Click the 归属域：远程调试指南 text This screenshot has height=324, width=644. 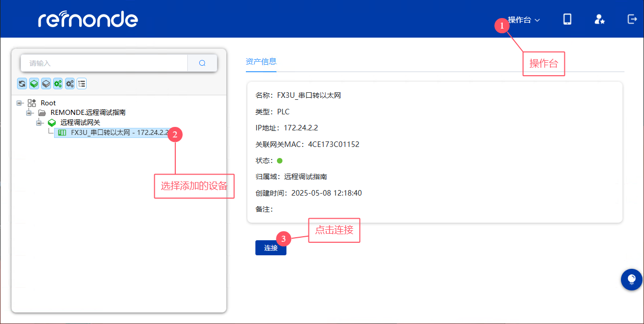(291, 177)
